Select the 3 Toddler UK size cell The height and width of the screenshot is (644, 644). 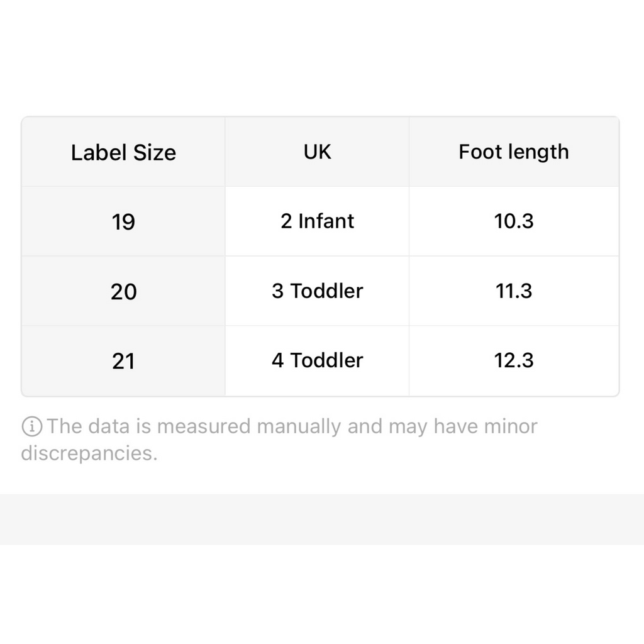(x=317, y=291)
